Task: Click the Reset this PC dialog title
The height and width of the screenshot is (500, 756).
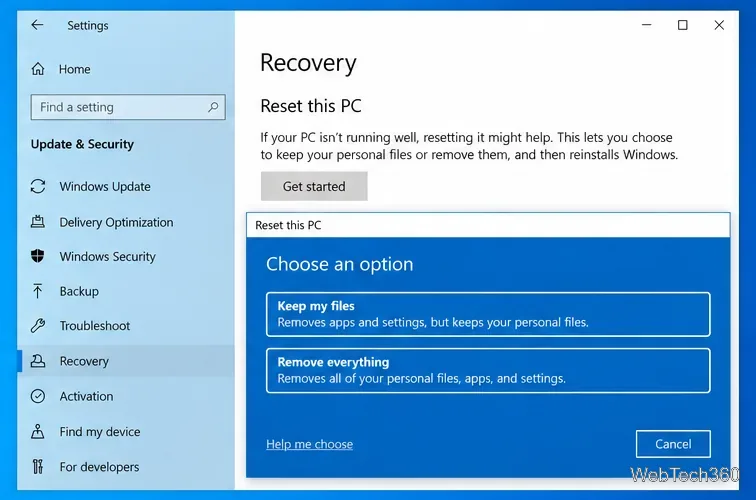Action: point(288,225)
